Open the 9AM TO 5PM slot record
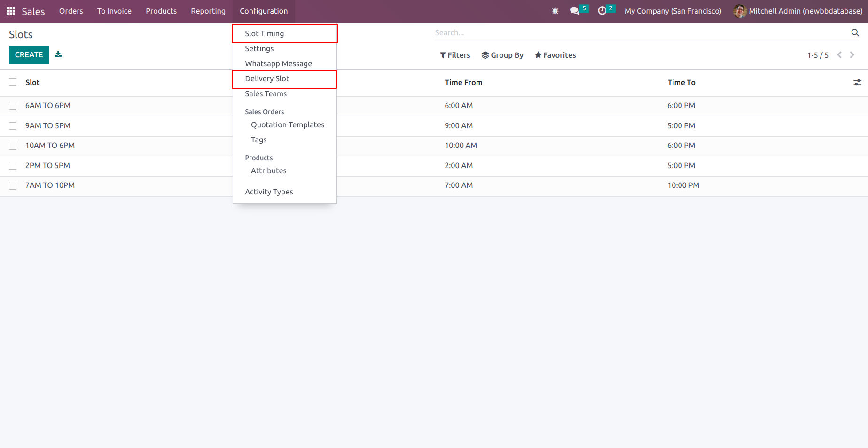 [x=48, y=126]
